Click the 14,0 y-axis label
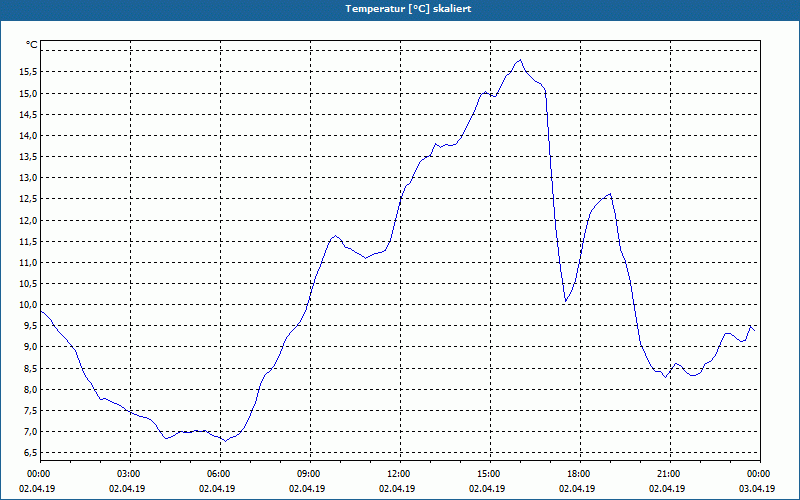 [28, 136]
